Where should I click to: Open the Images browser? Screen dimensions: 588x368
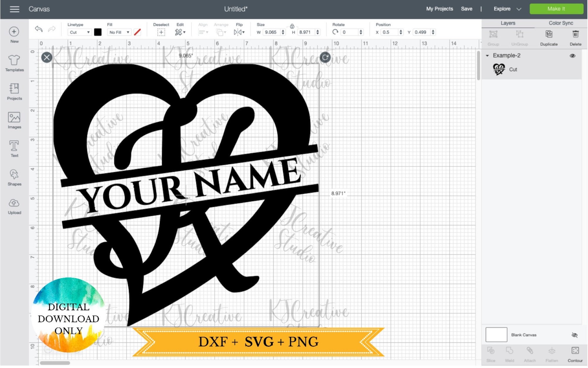coord(14,118)
